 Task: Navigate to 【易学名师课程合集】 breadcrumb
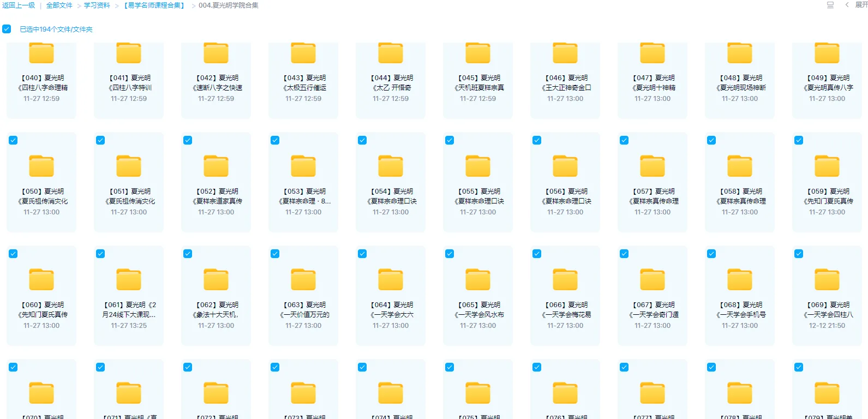click(154, 5)
